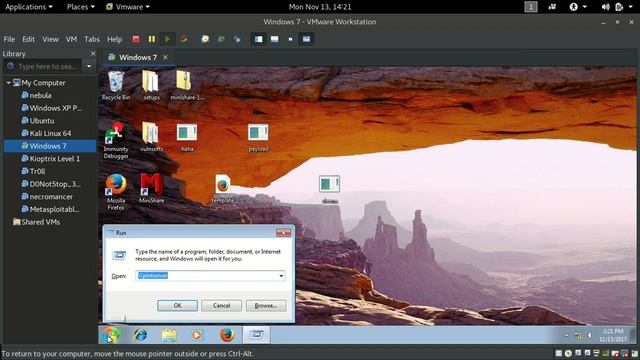Image resolution: width=640 pixels, height=360 pixels.
Task: Open Windows Explorer from the taskbar
Action: click(169, 335)
